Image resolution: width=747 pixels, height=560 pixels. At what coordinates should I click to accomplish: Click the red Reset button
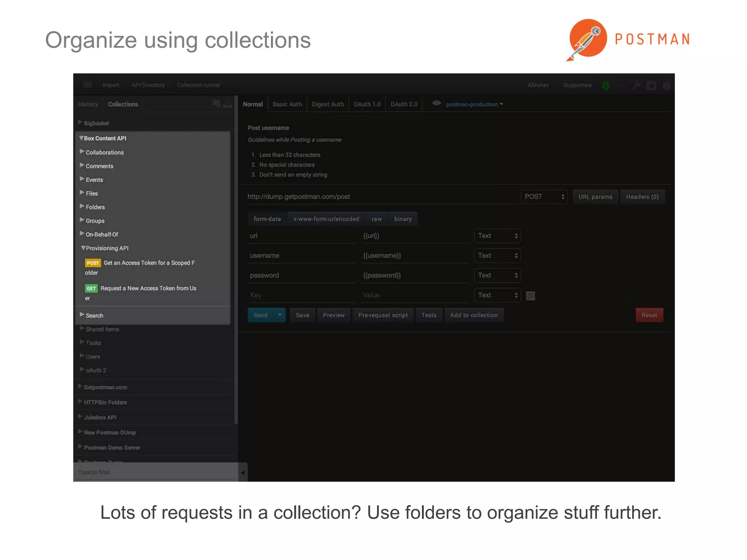[x=649, y=315]
